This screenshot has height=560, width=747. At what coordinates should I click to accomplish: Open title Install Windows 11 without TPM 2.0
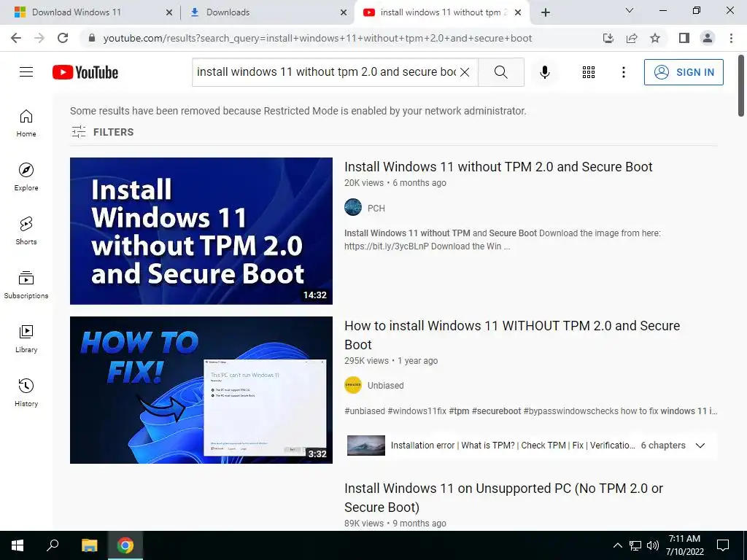pos(498,167)
